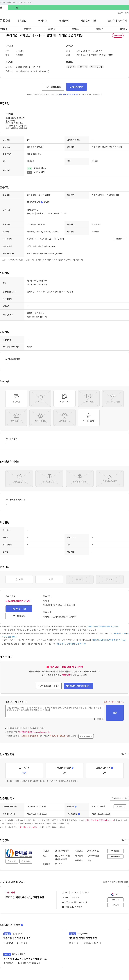Click the 면접 selection method card
Screen dimensions: 129x980
coord(49,579)
